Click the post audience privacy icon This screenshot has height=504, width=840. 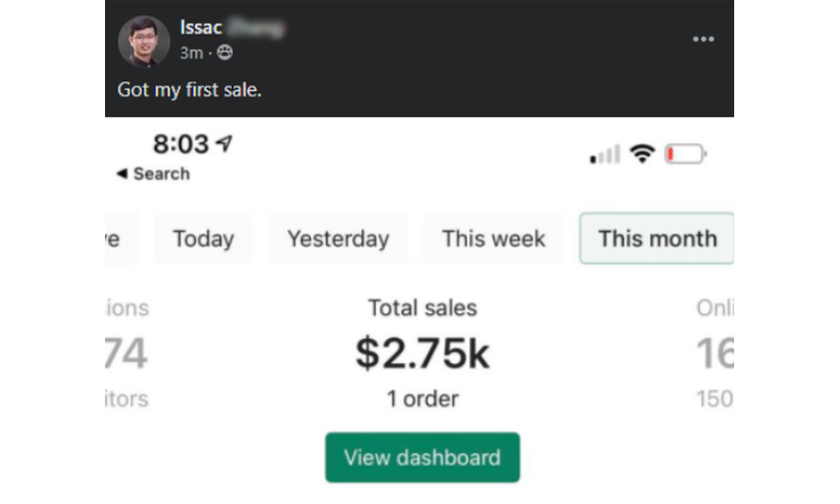[225, 52]
